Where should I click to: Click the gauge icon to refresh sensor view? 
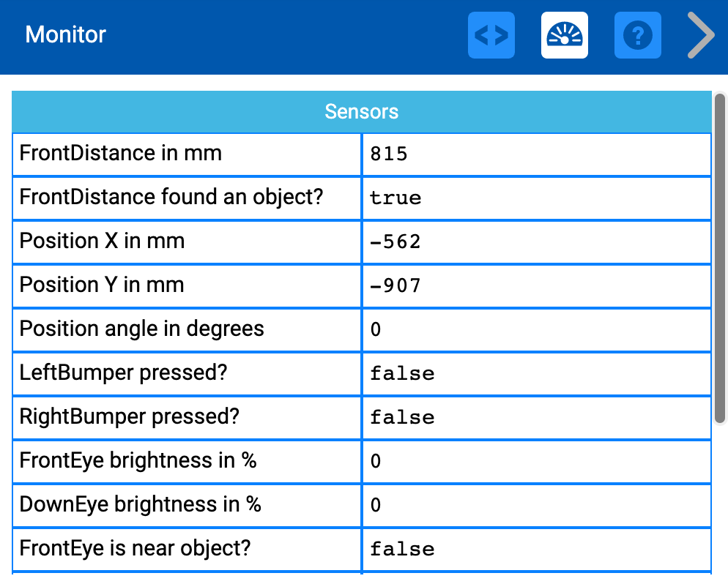(564, 34)
